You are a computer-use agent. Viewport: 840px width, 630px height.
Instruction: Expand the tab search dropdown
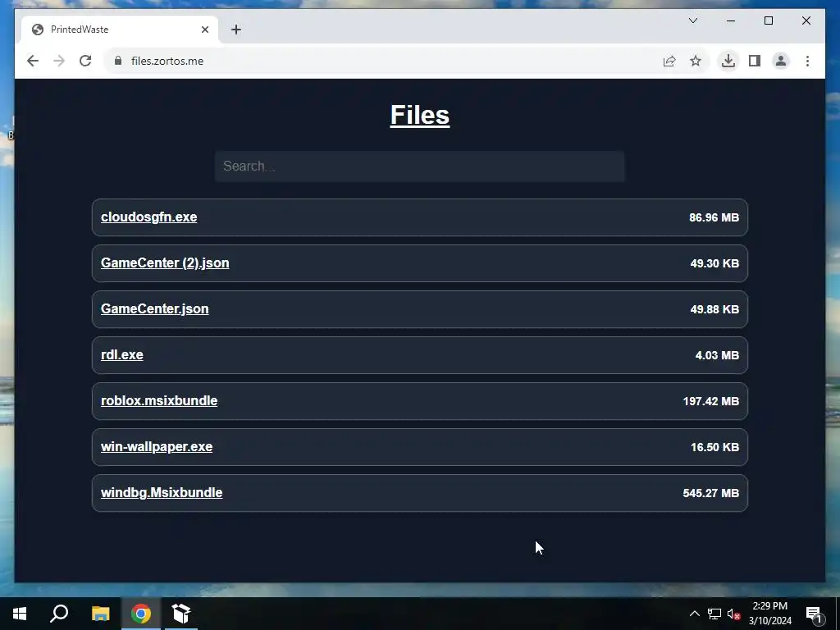click(693, 21)
